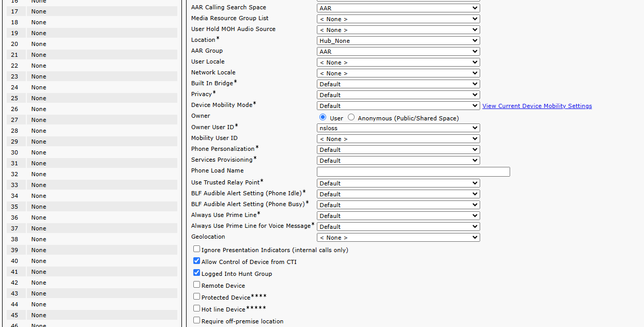
Task: Check the Remote Device checkbox
Action: (x=196, y=285)
